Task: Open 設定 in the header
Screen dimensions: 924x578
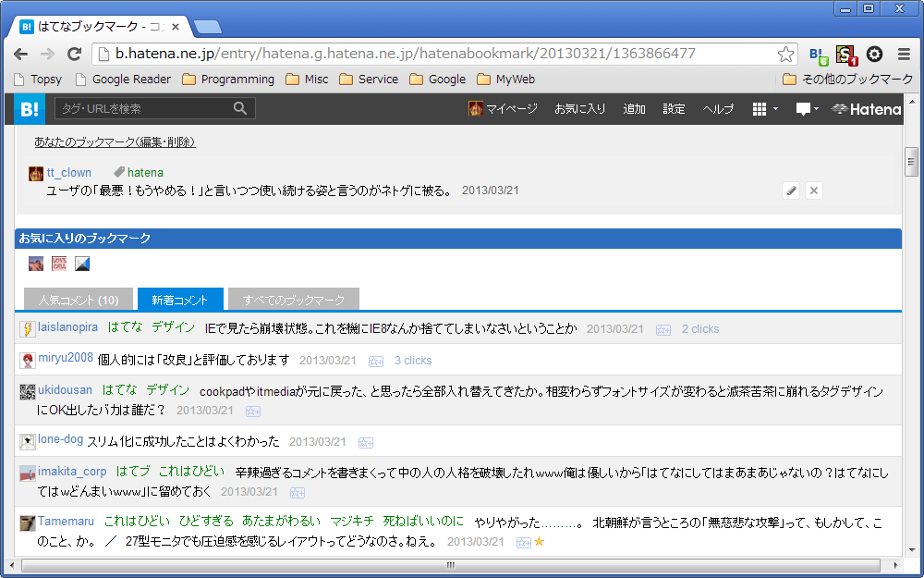Action: [674, 108]
